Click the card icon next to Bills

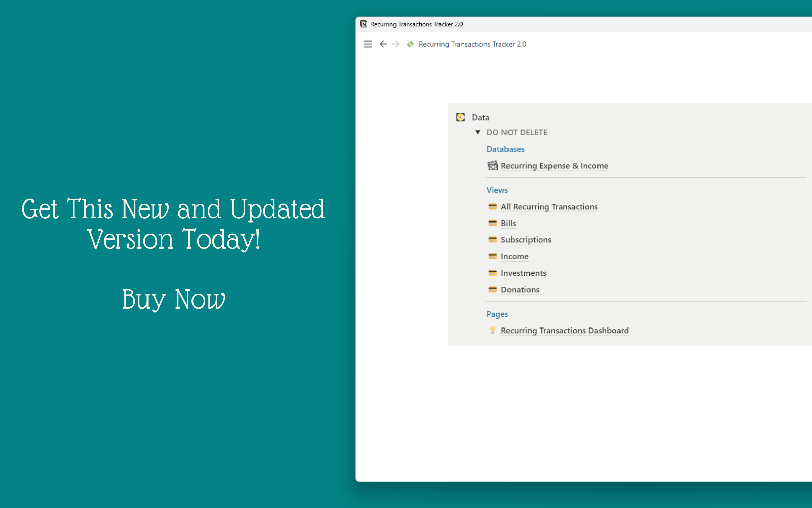coord(492,223)
